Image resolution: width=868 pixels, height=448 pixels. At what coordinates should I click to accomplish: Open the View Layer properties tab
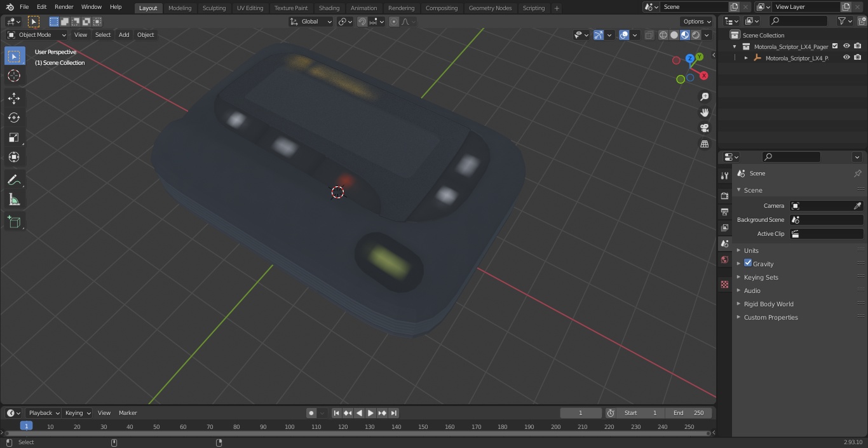coord(724,227)
